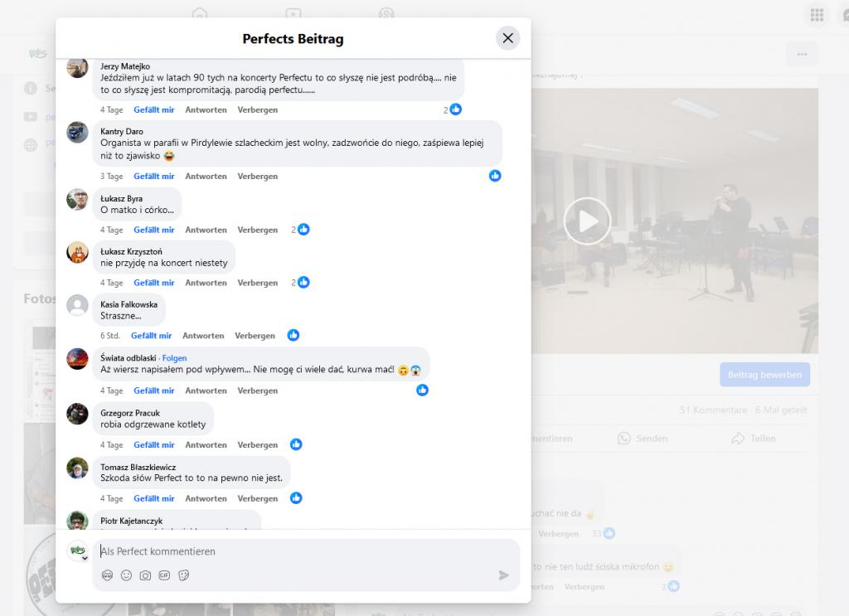Like Jerzy Matejko's comment with Gefällt mir

click(153, 110)
